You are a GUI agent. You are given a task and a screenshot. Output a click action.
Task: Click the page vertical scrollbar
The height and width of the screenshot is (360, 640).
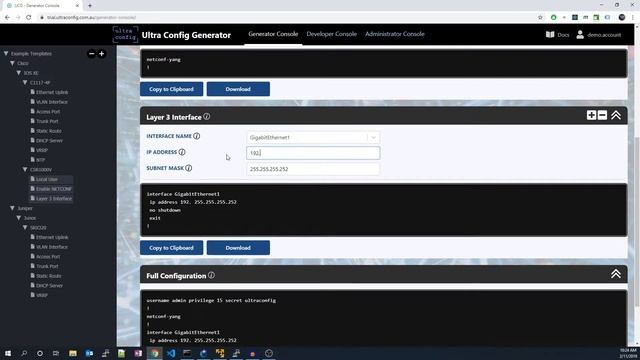[x=637, y=222]
